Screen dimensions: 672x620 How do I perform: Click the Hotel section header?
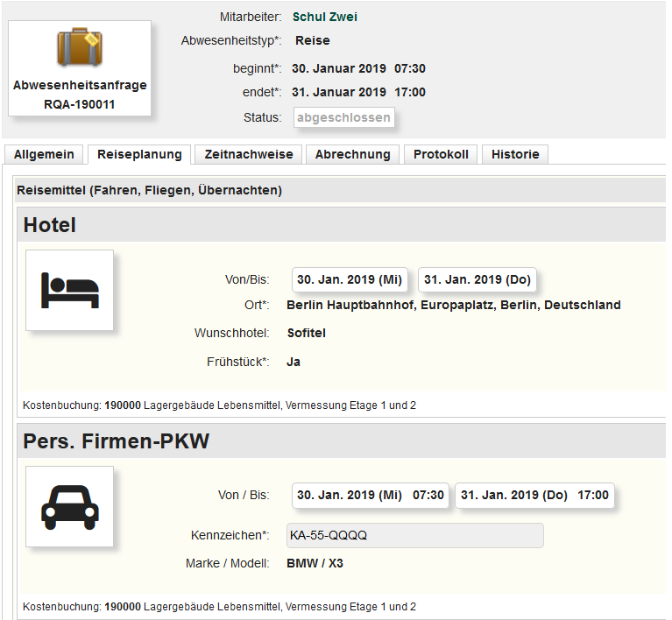pos(50,225)
